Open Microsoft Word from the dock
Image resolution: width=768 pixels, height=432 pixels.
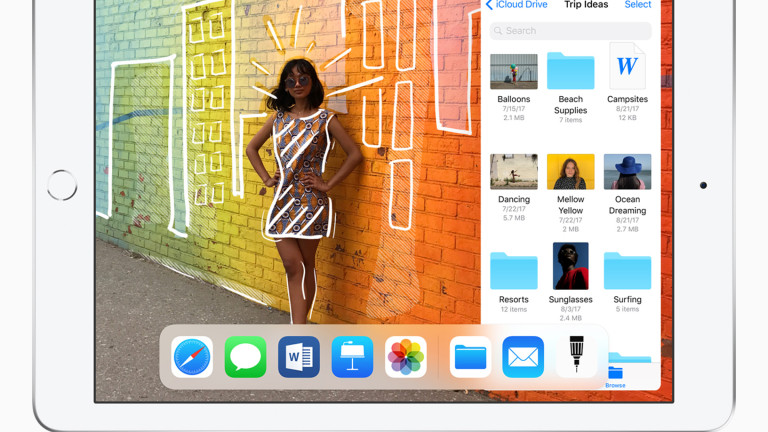[x=299, y=357]
